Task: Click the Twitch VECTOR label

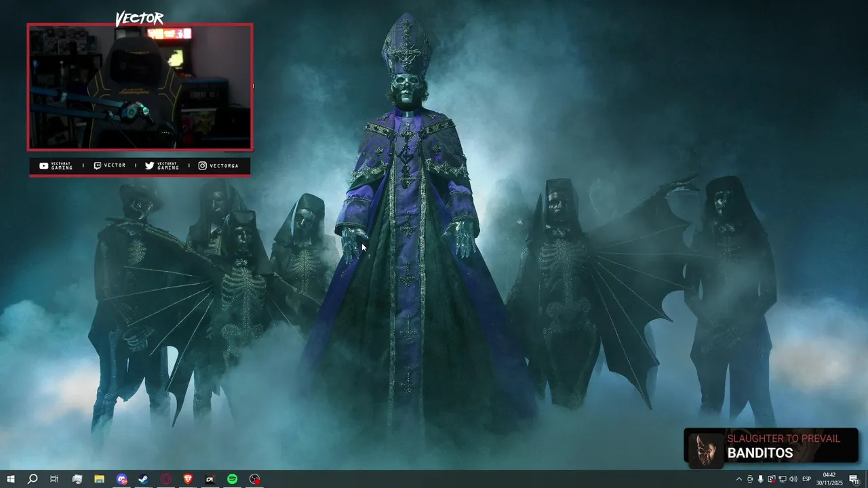Action: tap(109, 165)
